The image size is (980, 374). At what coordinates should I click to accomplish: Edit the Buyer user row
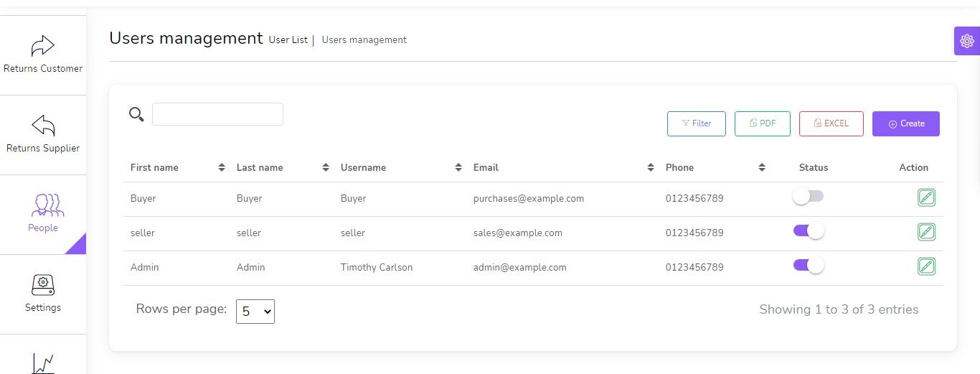point(926,197)
